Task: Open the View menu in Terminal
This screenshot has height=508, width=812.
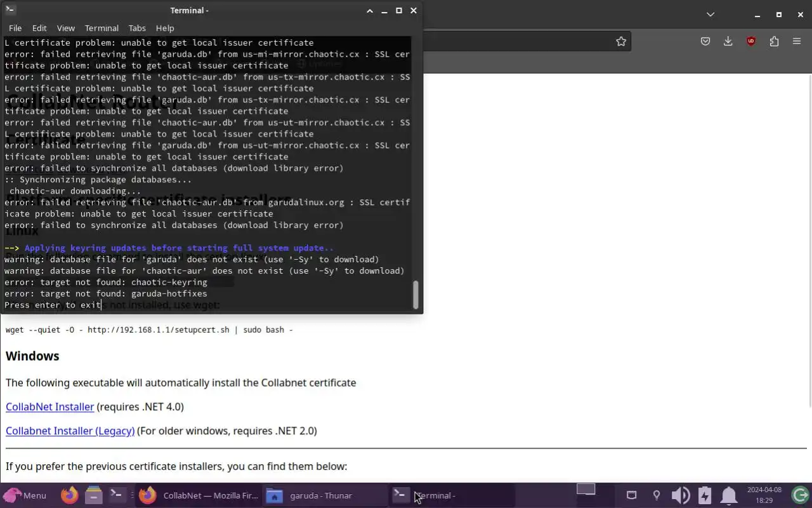Action: point(66,28)
